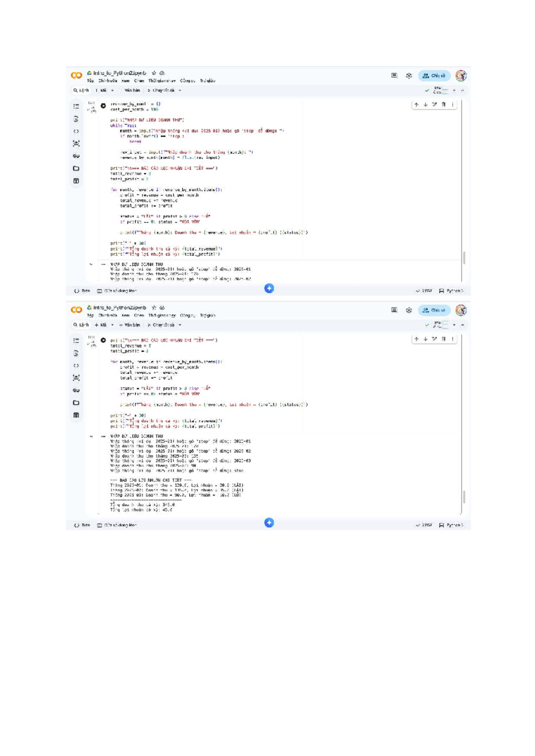
Task: Click vertical scrollbar thumb in lower Colab window
Action: point(464,496)
